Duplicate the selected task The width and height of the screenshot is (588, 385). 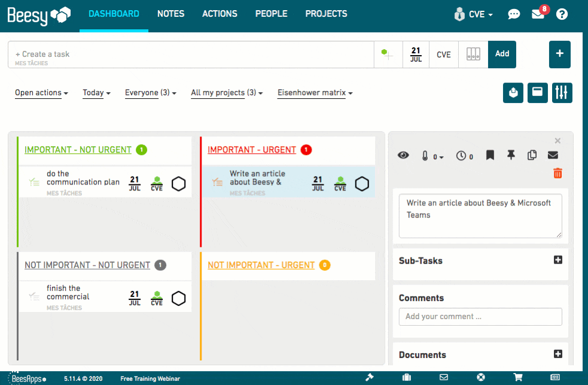click(x=532, y=155)
